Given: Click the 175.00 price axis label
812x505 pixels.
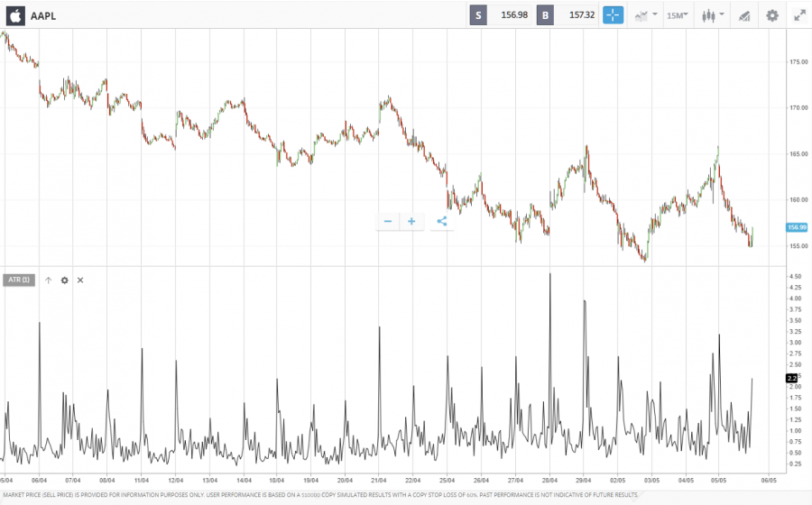Looking at the screenshot, I should coord(798,62).
